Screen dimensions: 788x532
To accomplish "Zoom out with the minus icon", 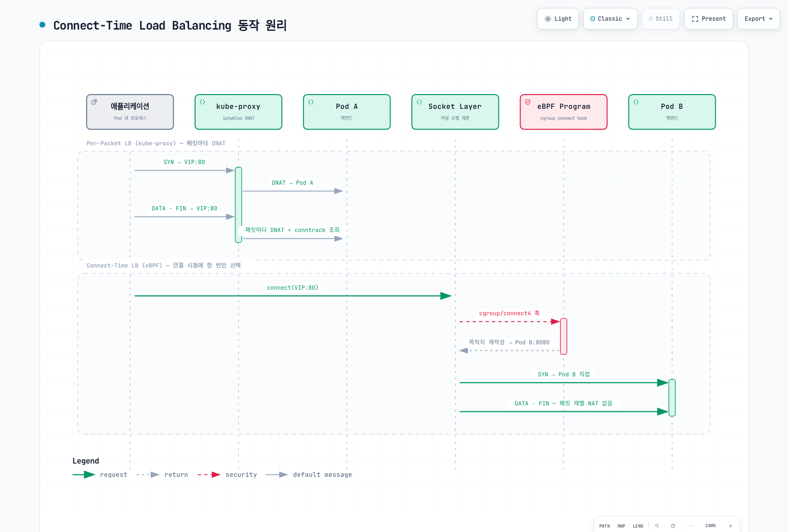I will (x=690, y=526).
